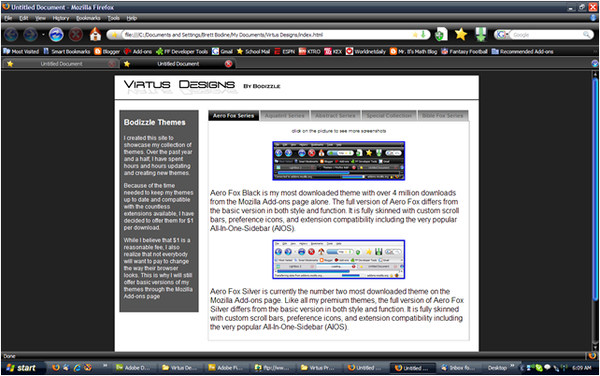Open the Most Visited bookmarks folder
This screenshot has width=600, height=376.
pyautogui.click(x=21, y=51)
